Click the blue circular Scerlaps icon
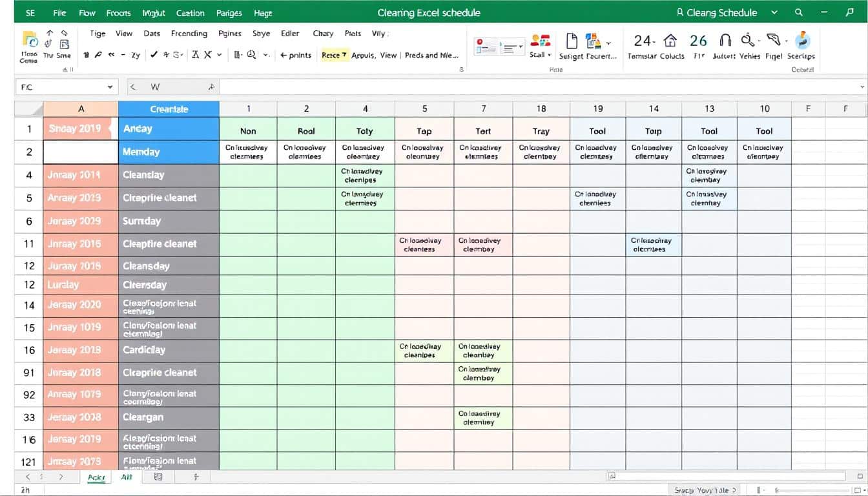 [x=802, y=40]
